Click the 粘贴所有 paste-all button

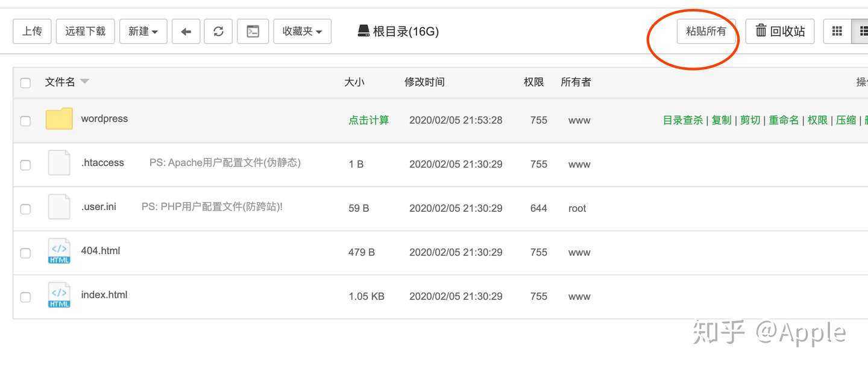click(706, 31)
